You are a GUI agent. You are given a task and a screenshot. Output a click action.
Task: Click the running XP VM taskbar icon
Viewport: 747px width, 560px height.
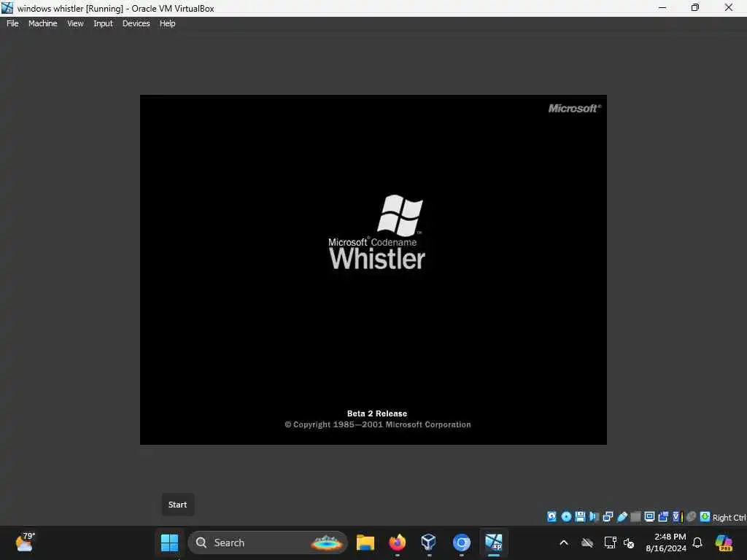pos(494,542)
